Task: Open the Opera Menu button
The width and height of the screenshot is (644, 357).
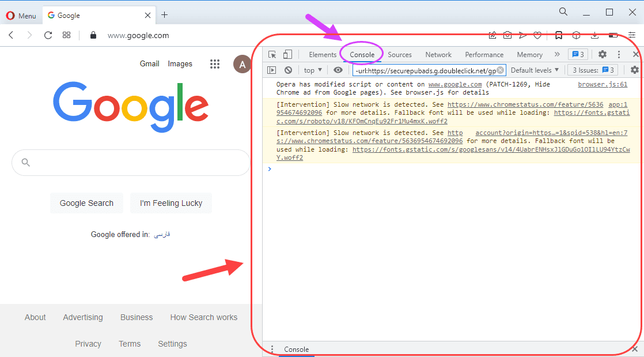Action: pos(21,16)
